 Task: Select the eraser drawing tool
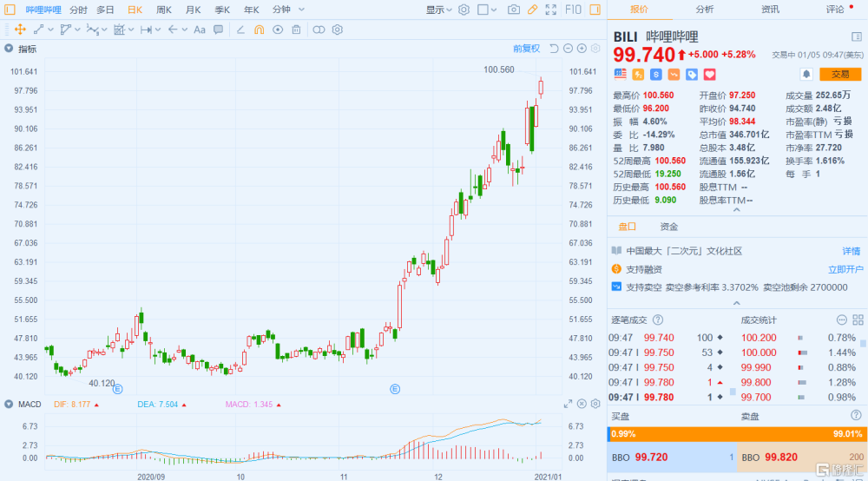click(x=240, y=30)
